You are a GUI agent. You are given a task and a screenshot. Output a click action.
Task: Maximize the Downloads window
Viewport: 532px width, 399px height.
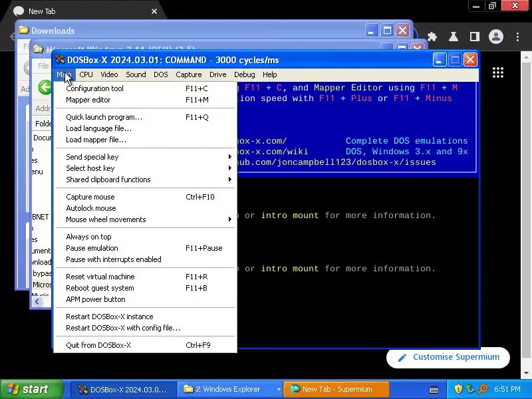(387, 31)
